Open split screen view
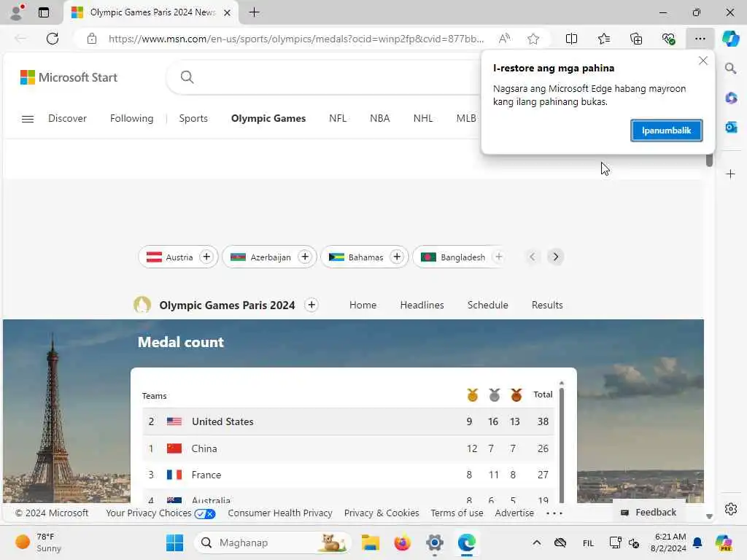This screenshot has height=560, width=747. tap(571, 39)
